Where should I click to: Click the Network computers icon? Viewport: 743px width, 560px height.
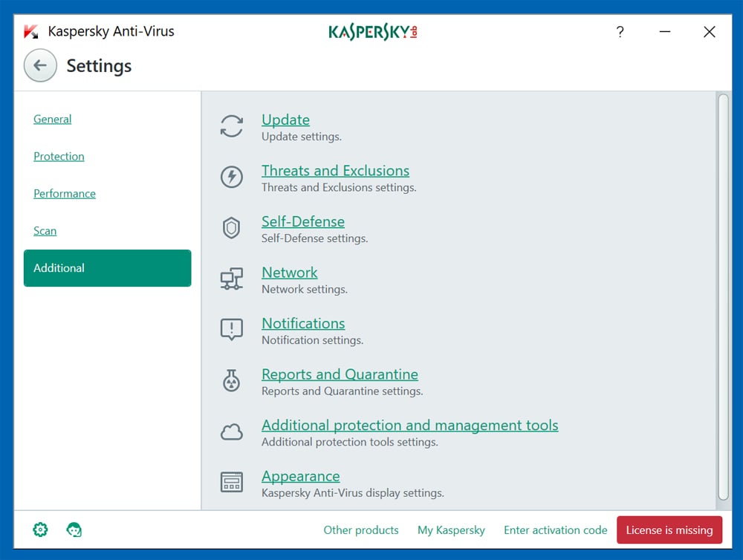[232, 279]
